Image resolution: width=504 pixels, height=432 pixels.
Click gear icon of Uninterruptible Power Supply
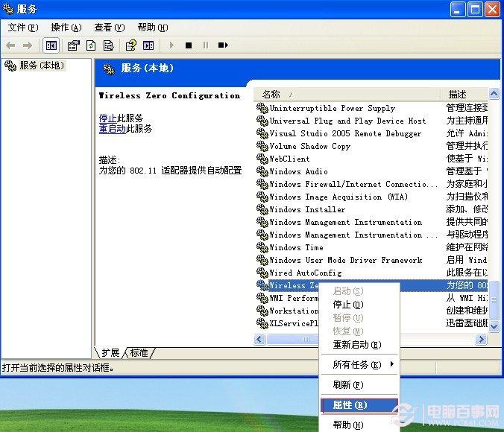click(262, 108)
